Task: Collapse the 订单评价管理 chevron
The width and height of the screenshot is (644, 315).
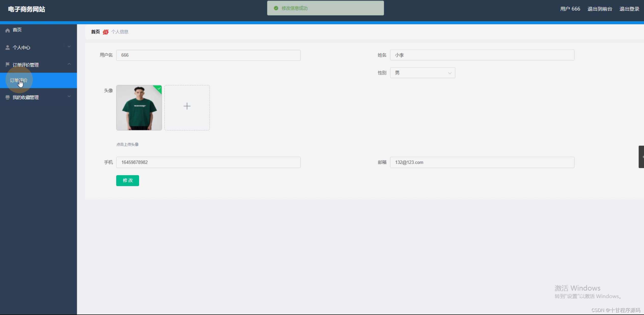Action: click(x=69, y=64)
